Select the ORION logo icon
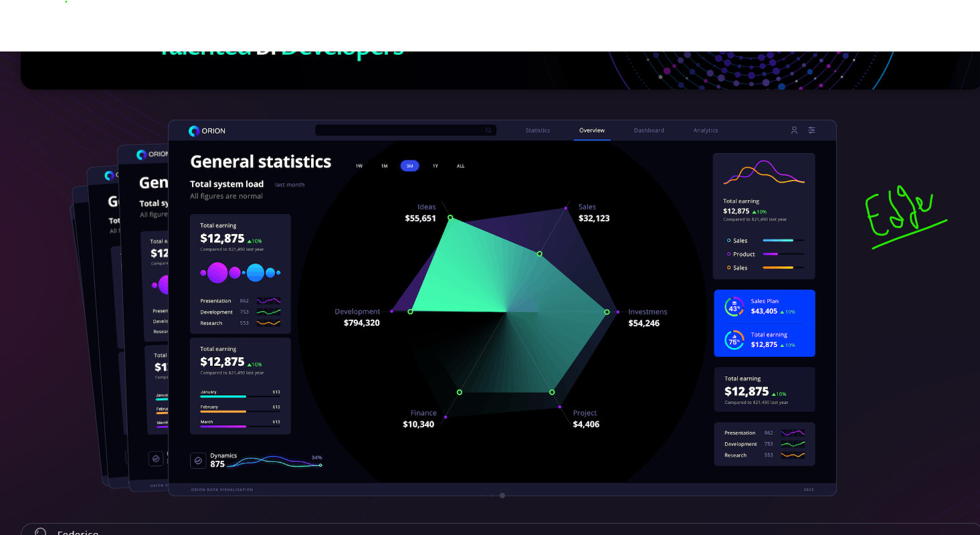 (193, 130)
